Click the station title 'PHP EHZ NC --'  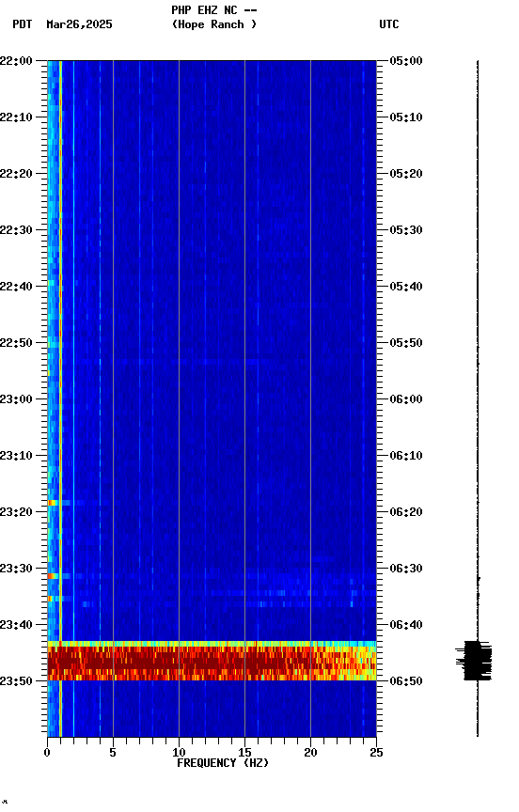pyautogui.click(x=214, y=10)
